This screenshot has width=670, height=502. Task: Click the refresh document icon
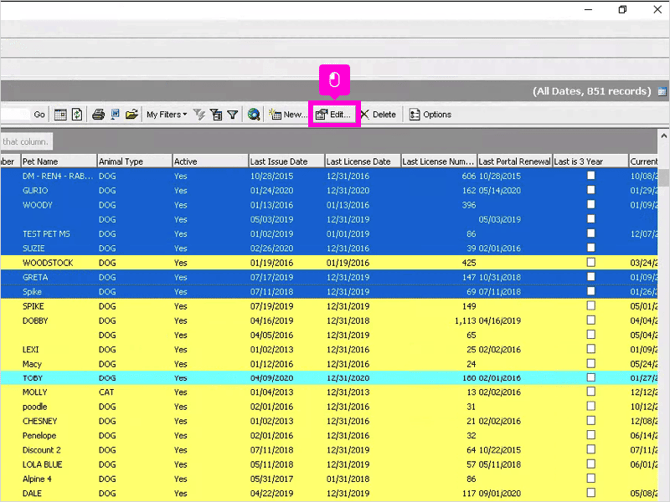pyautogui.click(x=77, y=114)
